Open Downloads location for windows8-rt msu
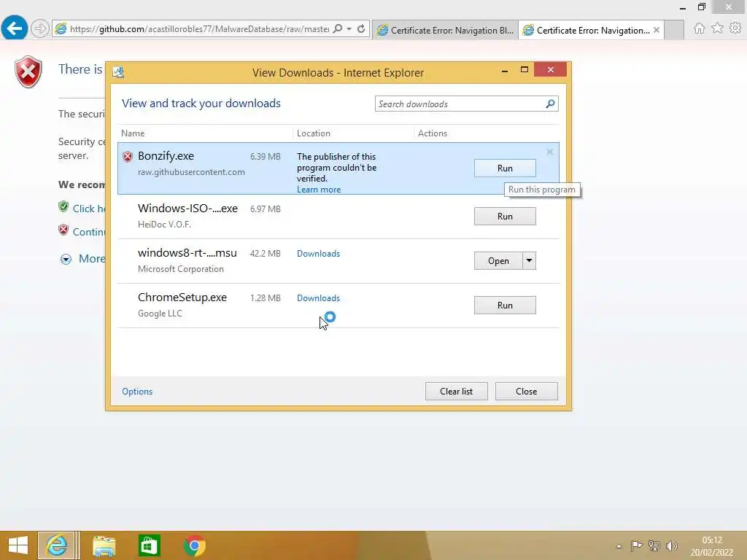This screenshot has width=747, height=560. pos(318,254)
